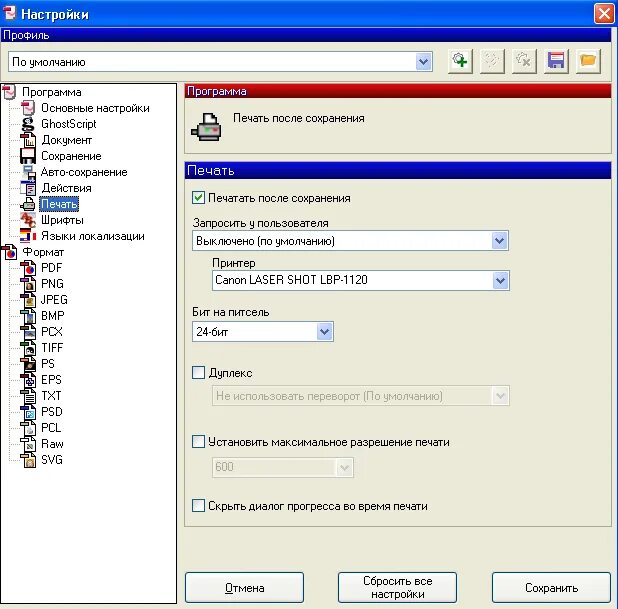Click the JPEG format icon in the tree
The image size is (618, 609).
(x=28, y=300)
